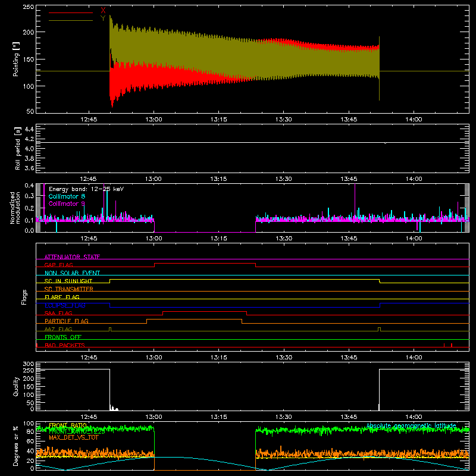Click the green FRONT_RATIO_1225 legend label
Image resolution: width=476 pixels, height=476 pixels.
(77, 431)
